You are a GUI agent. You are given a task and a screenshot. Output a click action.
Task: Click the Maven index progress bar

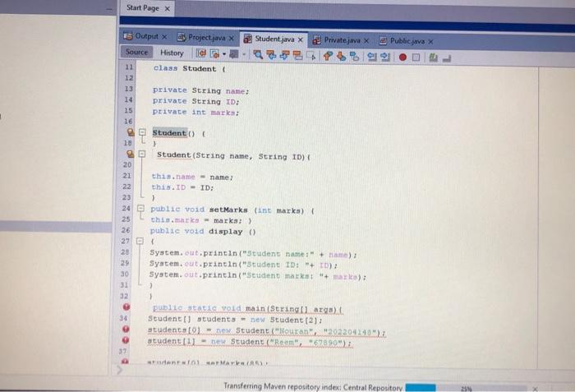(x=466, y=388)
